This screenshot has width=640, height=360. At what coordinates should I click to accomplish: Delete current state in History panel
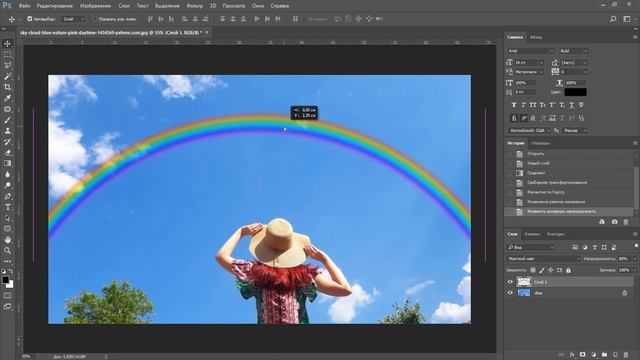point(626,222)
